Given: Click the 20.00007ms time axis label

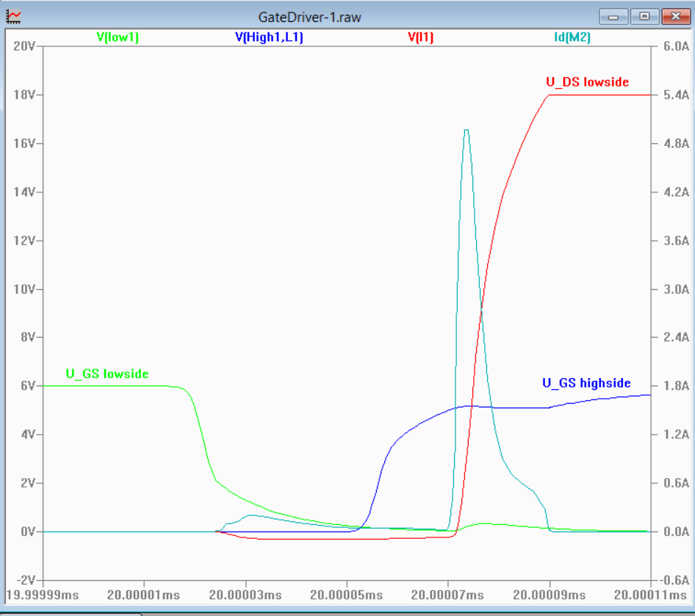Looking at the screenshot, I should tap(447, 595).
